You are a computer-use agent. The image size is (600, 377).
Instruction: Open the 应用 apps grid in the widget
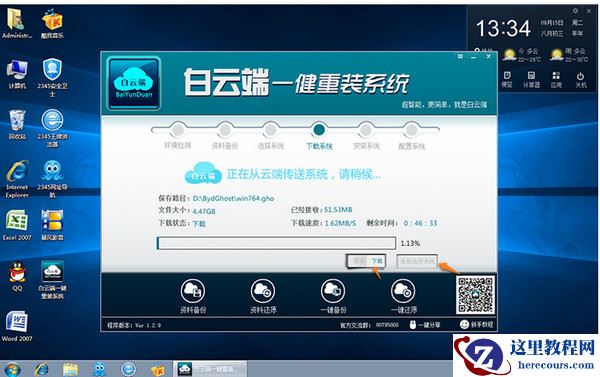556,79
